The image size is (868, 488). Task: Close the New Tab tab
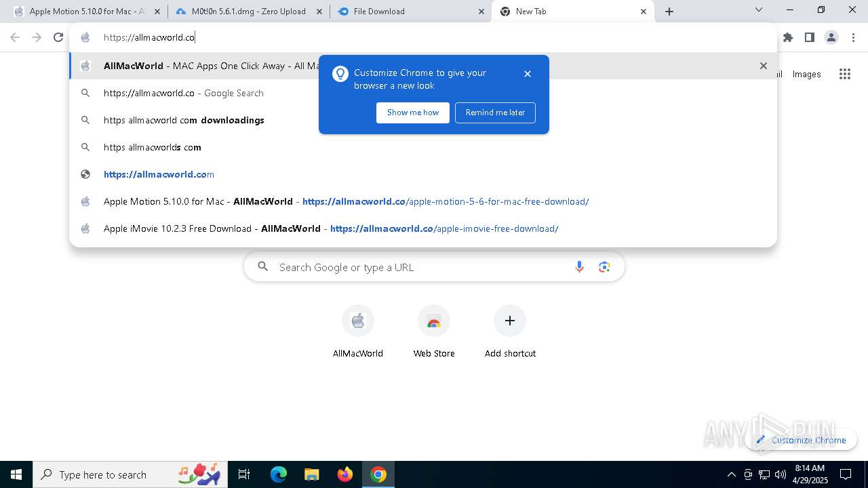pos(644,12)
